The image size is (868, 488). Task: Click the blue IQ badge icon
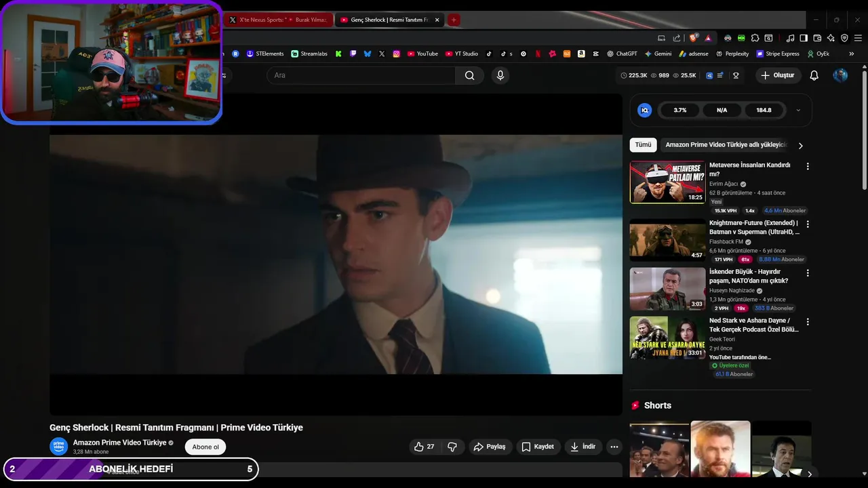[x=645, y=110]
